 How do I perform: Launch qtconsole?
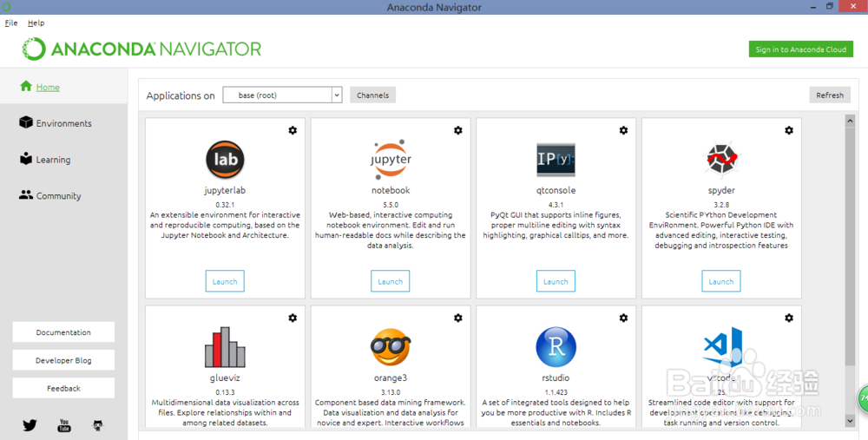click(556, 281)
